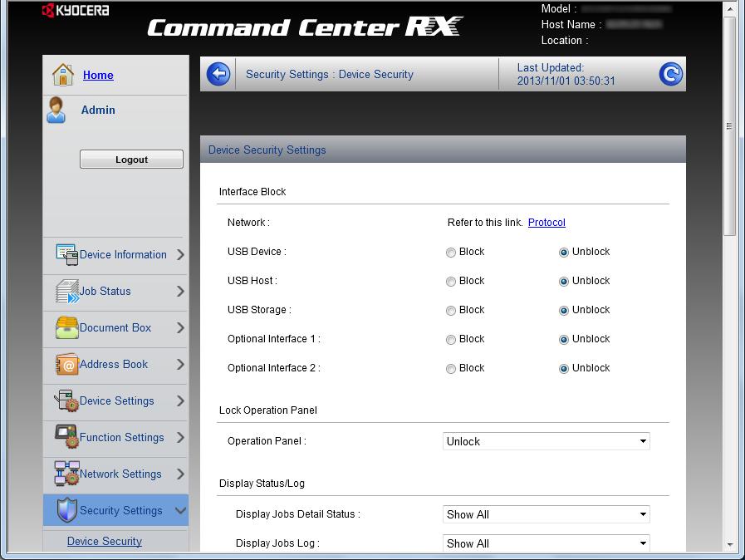Image resolution: width=745 pixels, height=560 pixels.
Task: Expand the Function Settings chevron
Action: click(x=180, y=437)
